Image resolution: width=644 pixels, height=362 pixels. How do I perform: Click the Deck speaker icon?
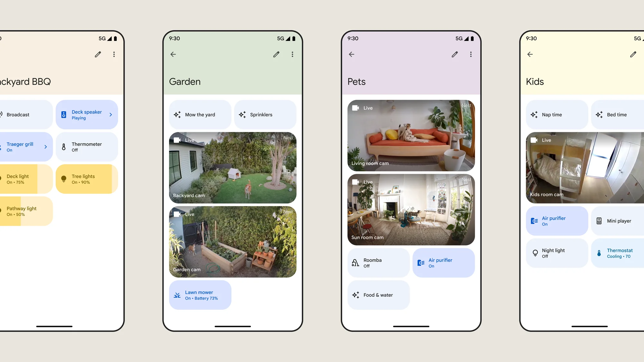click(63, 115)
